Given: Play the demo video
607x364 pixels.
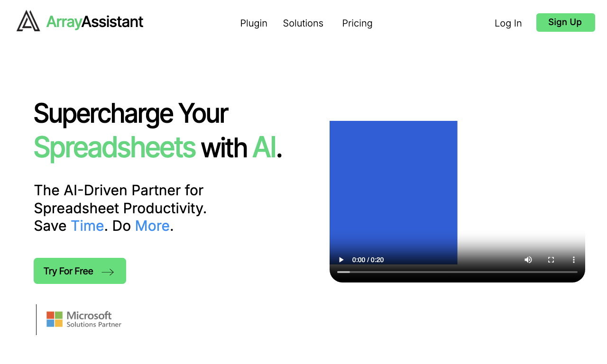Looking at the screenshot, I should point(341,260).
